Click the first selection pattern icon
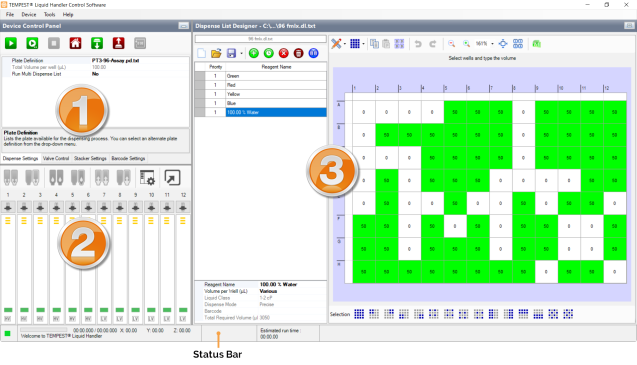The image size is (637, 365). (359, 314)
